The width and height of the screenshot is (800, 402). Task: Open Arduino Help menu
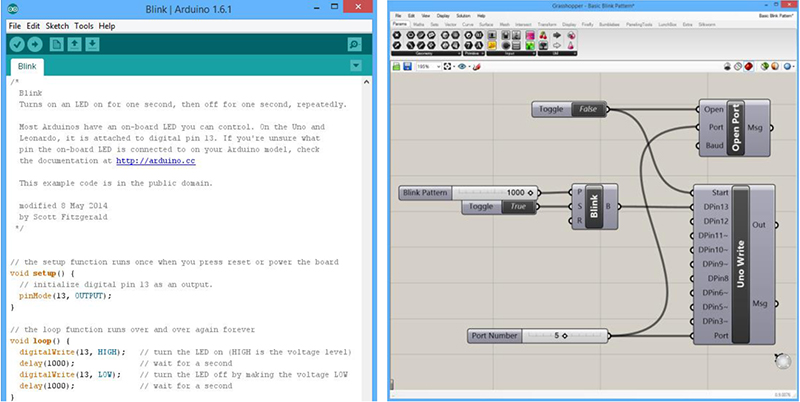(x=107, y=26)
